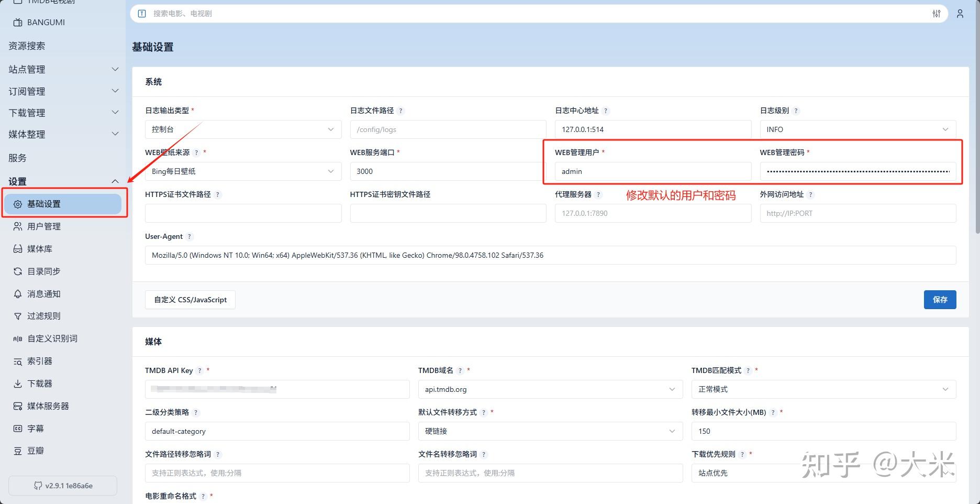
Task: Open the TMDB匹配模式 dropdown
Action: click(823, 389)
